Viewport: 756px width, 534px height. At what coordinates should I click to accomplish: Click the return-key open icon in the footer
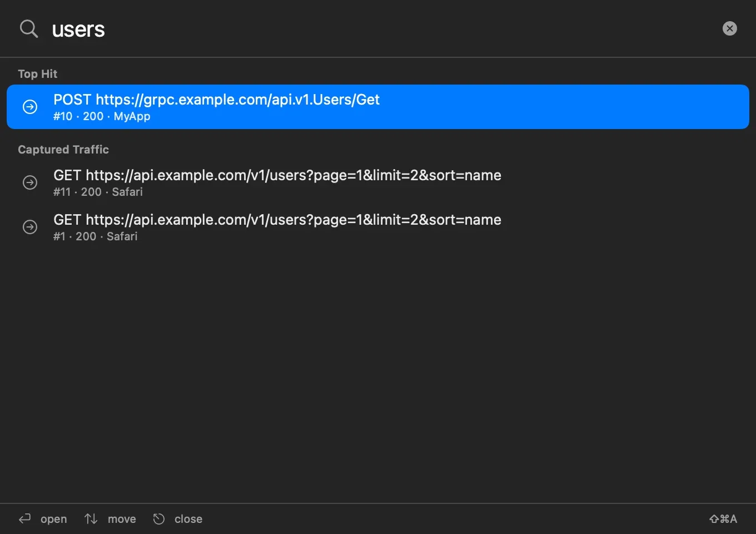(x=25, y=519)
